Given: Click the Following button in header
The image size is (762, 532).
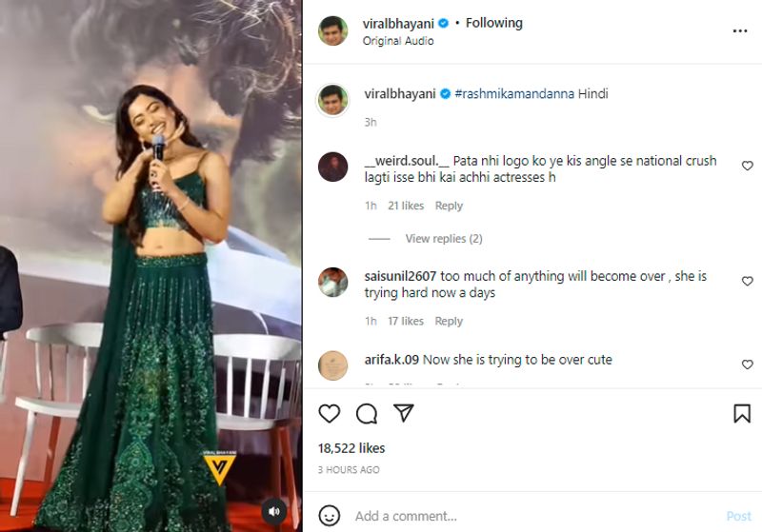Looking at the screenshot, I should [493, 23].
